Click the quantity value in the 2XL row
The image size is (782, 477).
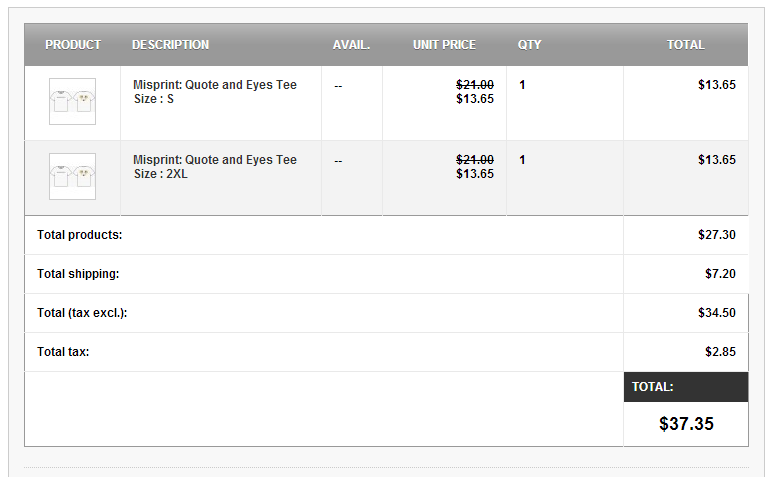pyautogui.click(x=522, y=160)
